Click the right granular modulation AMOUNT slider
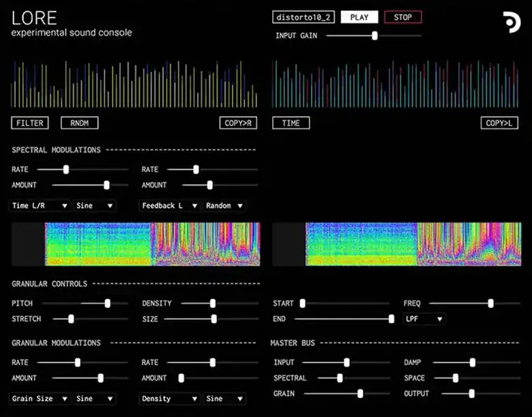 218,378
